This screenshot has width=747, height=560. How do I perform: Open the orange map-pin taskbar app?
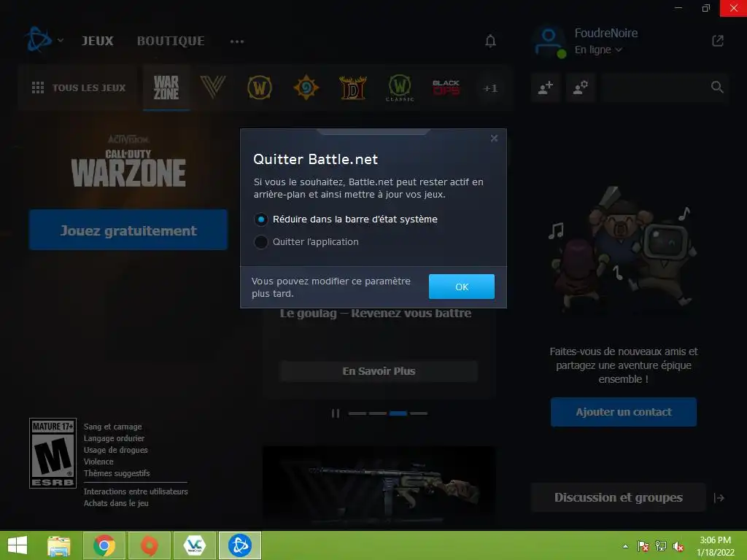(x=150, y=545)
